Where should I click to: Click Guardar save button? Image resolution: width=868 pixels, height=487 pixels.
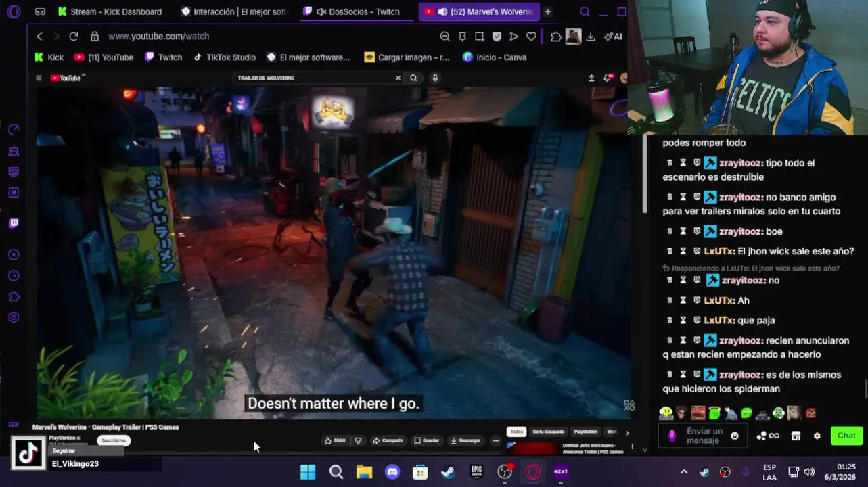coord(427,440)
